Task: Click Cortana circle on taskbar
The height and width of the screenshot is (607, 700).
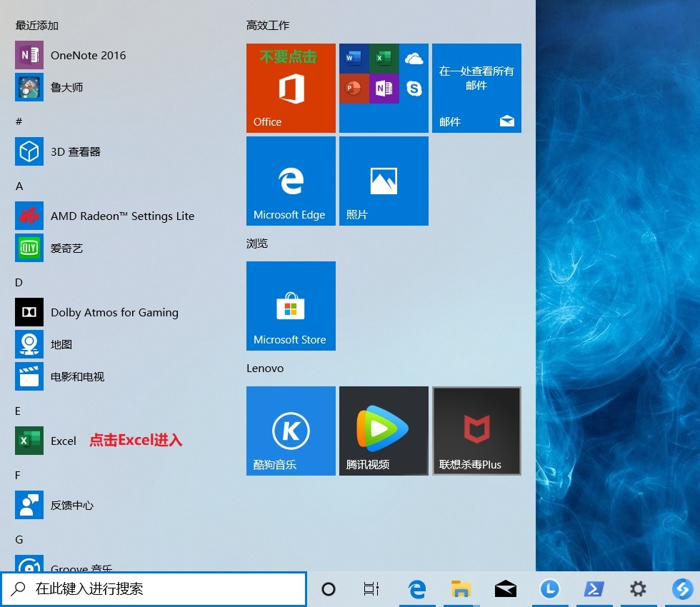Action: click(x=329, y=589)
